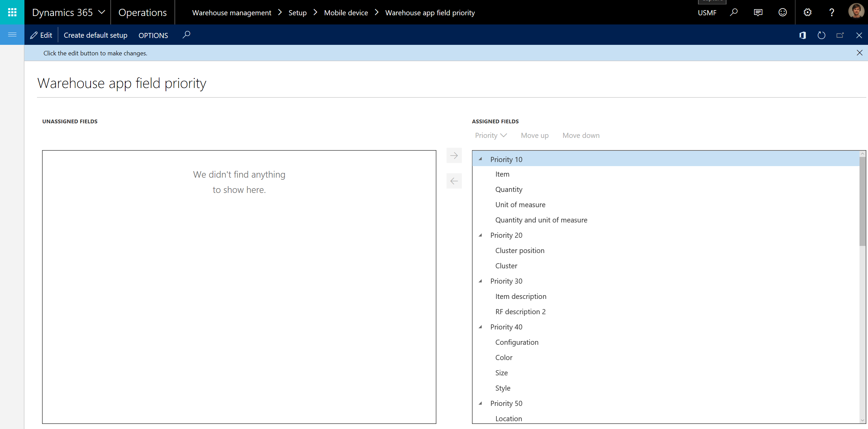Refresh the page using refresh icon
868x429 pixels.
click(x=821, y=35)
